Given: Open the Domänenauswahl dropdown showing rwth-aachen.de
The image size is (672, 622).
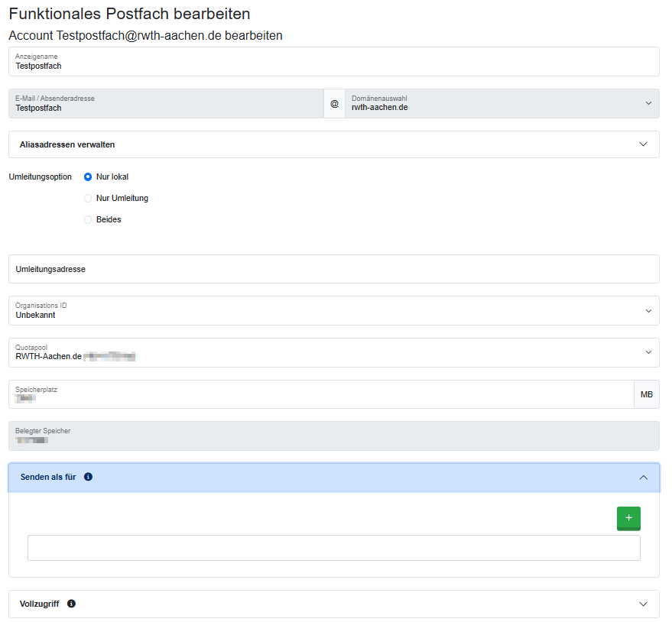Looking at the screenshot, I should 497,103.
